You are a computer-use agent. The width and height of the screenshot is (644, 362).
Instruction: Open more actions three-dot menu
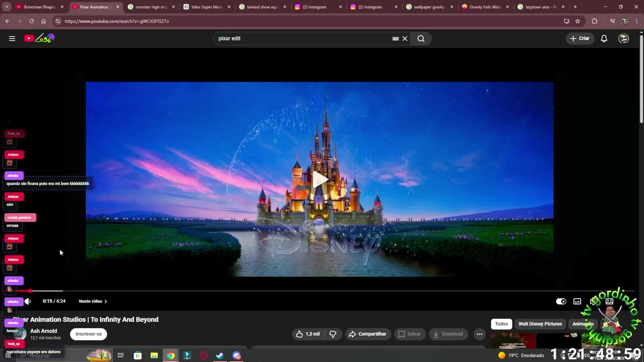pos(479,334)
